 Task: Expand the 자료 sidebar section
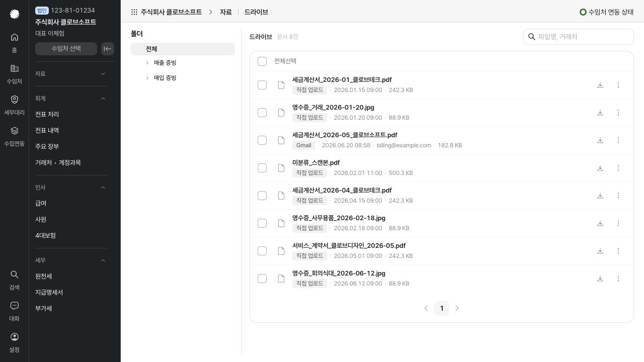[103, 74]
